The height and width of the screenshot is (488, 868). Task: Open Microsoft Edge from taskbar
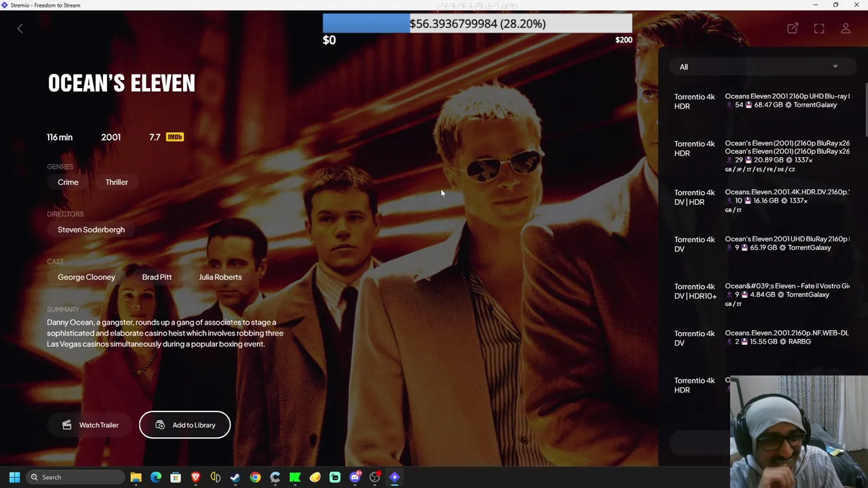click(x=156, y=477)
